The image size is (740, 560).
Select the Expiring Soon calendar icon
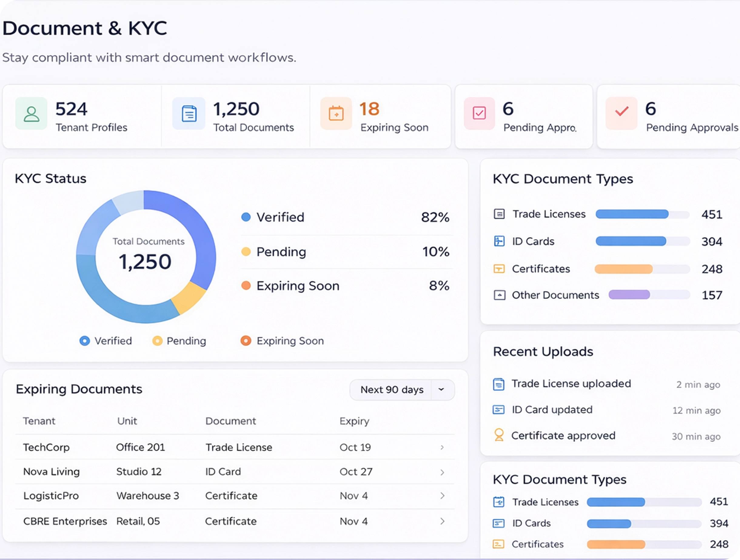click(x=336, y=114)
